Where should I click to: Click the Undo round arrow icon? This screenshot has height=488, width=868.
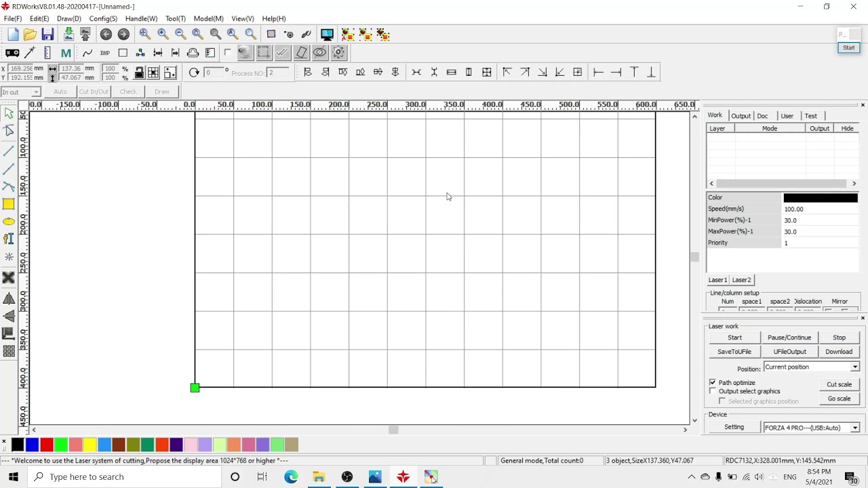pos(106,35)
